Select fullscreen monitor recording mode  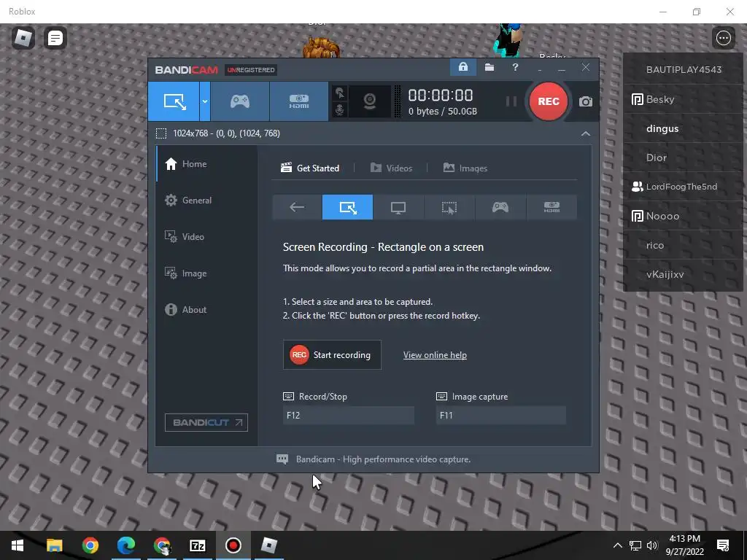pos(398,207)
